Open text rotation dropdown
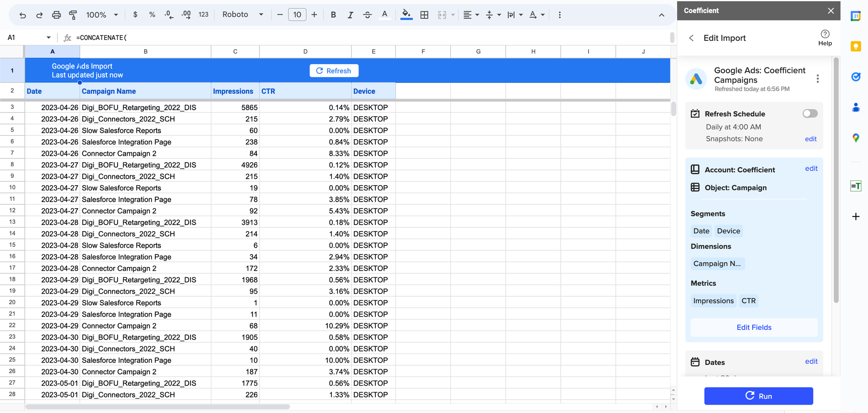The height and width of the screenshot is (413, 868). pos(537,15)
